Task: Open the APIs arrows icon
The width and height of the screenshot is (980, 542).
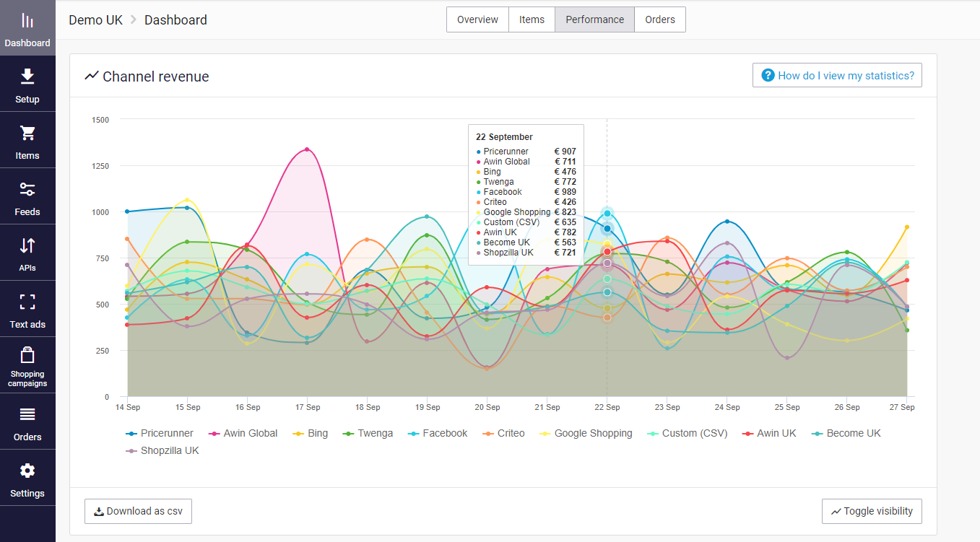Action: (x=27, y=245)
